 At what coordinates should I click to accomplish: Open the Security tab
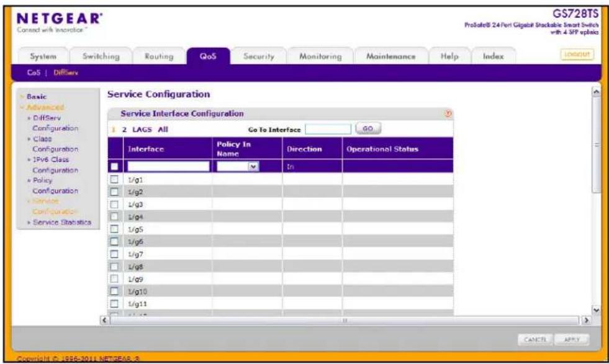pyautogui.click(x=259, y=56)
